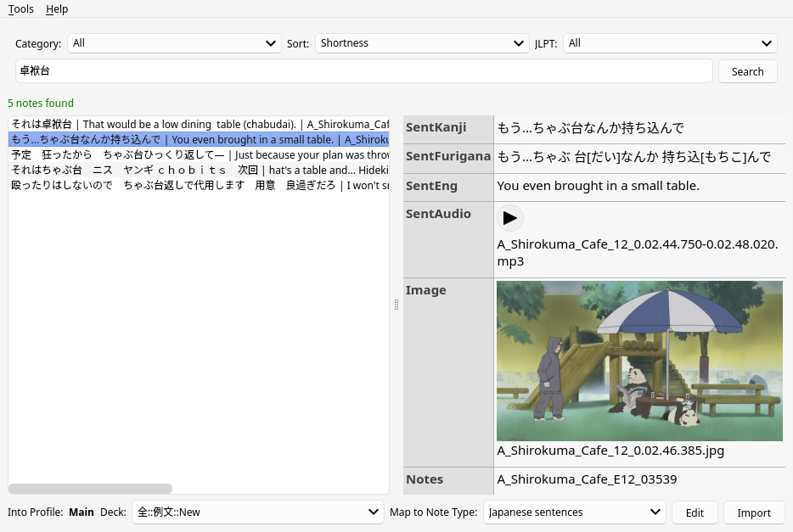Open the Tools menu
The height and width of the screenshot is (532, 793).
pos(20,9)
